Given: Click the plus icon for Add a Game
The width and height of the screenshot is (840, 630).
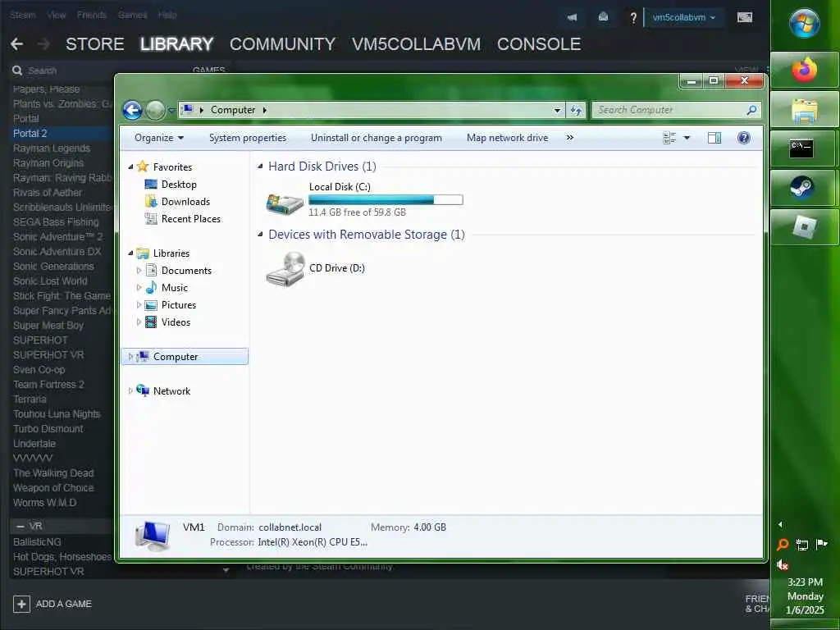Looking at the screenshot, I should (21, 605).
